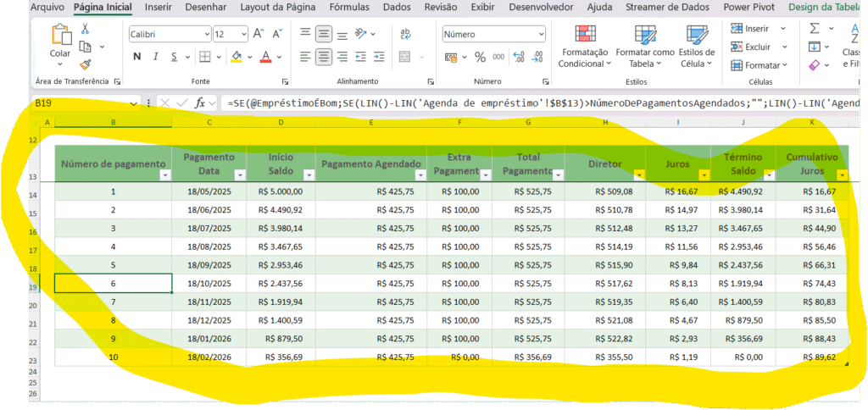Click the Fill down arrow icon
The image size is (868, 410).
coord(815,47)
